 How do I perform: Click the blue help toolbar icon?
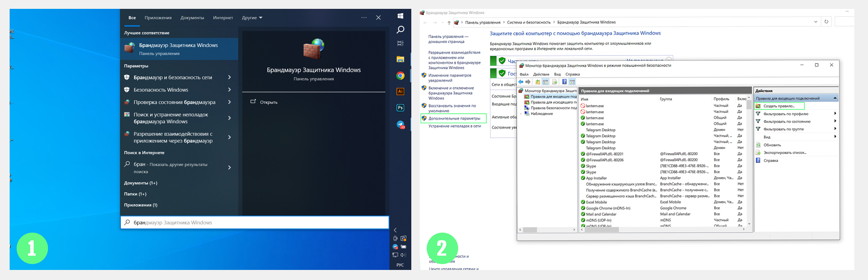tap(564, 82)
